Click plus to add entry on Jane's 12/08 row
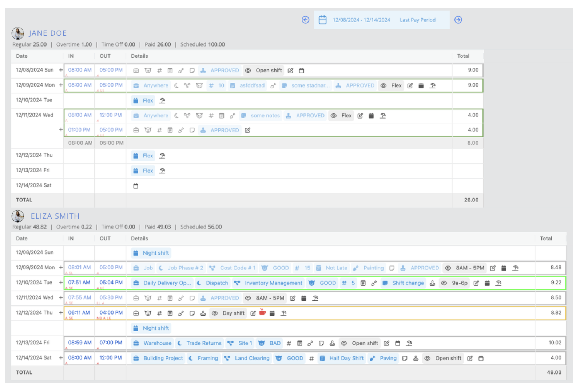 coord(61,70)
